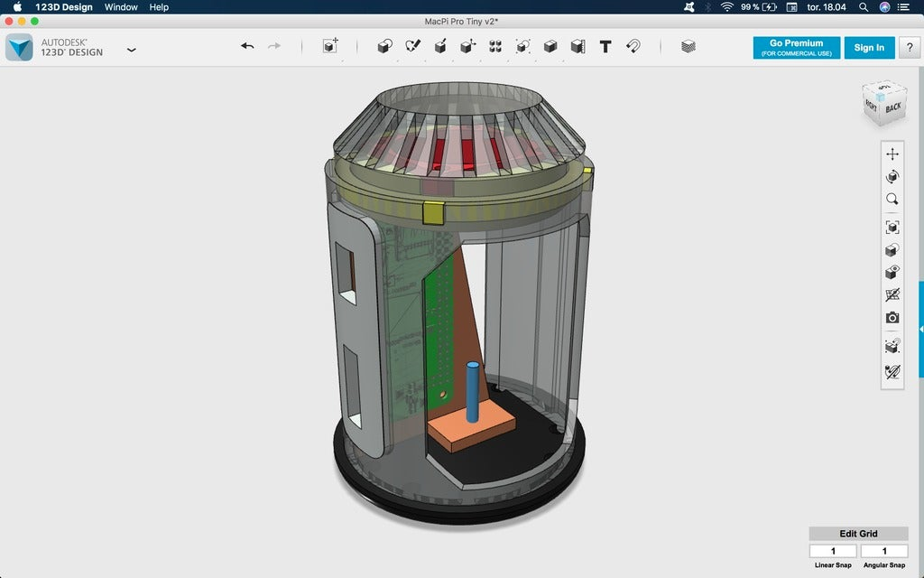Expand the application menu chevron
Screen dimensions: 924x578
coord(132,50)
